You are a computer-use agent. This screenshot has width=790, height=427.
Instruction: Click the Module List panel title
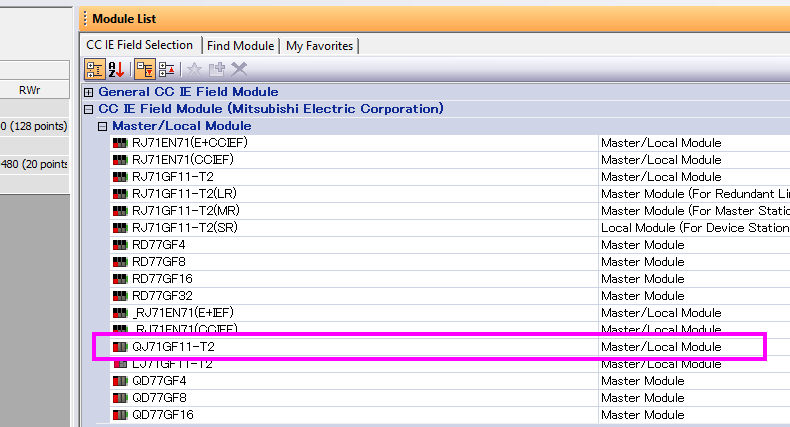tap(124, 19)
